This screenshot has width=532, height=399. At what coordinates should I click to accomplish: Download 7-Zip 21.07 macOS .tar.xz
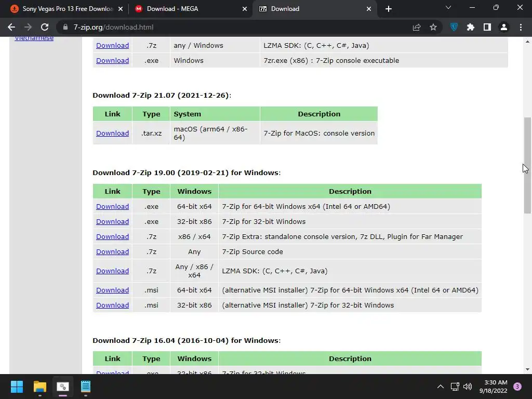coord(112,134)
